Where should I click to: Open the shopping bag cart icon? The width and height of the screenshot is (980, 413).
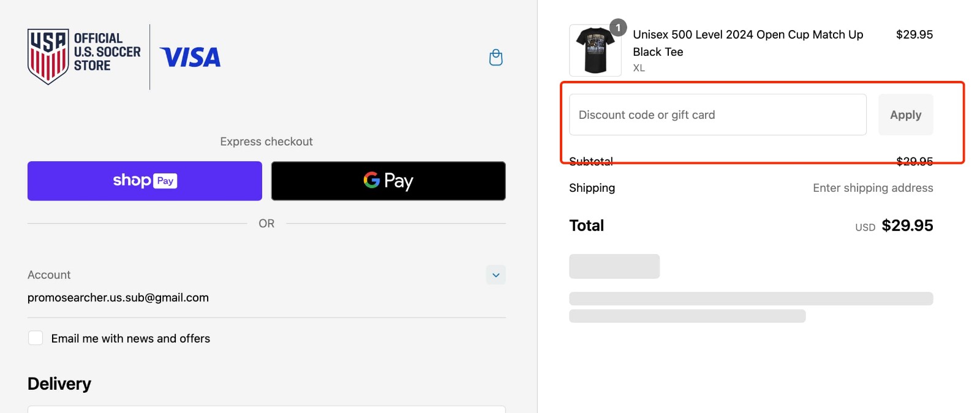click(496, 57)
